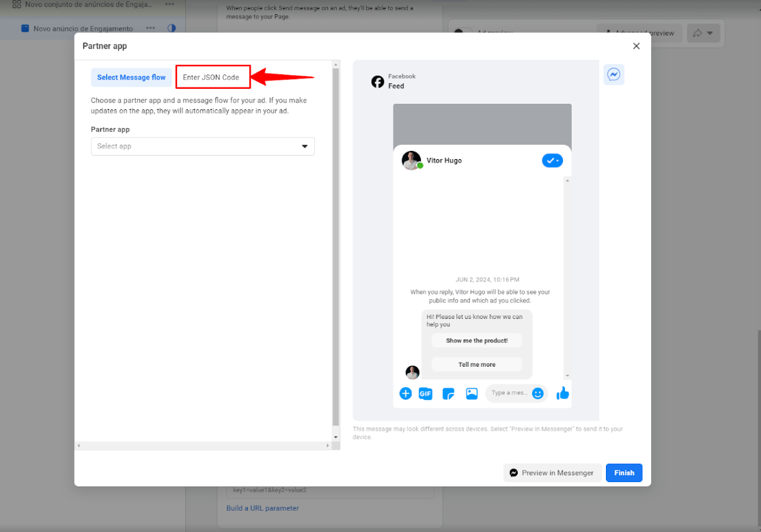Click the Facebook logo beside Feed
Viewport: 761px width, 532px height.
(x=378, y=82)
